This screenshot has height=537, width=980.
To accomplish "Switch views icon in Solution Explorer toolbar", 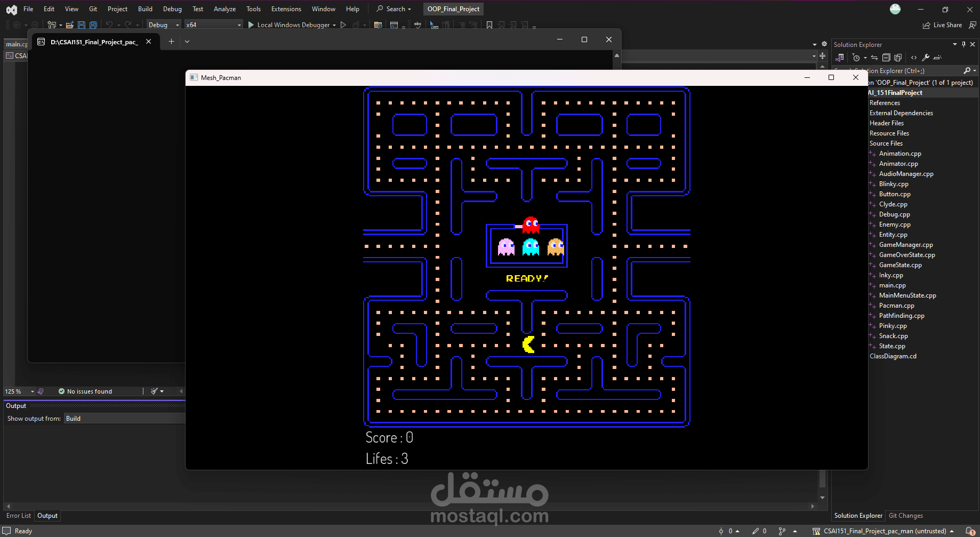I will click(x=840, y=58).
